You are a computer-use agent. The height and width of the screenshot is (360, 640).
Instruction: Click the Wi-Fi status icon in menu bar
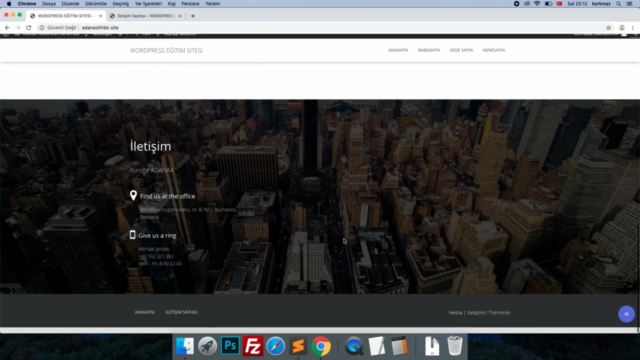pyautogui.click(x=537, y=4)
